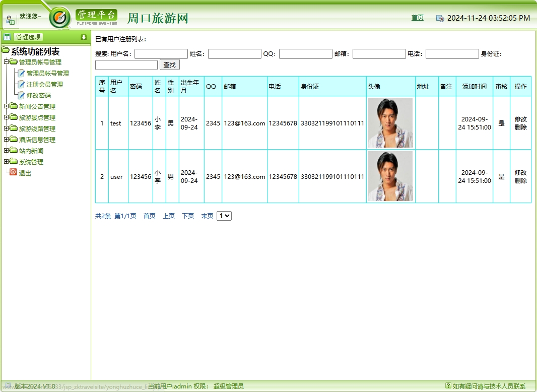Expand the 酒店信息管理 tree node
Image resolution: width=537 pixels, height=392 pixels.
pyautogui.click(x=6, y=139)
